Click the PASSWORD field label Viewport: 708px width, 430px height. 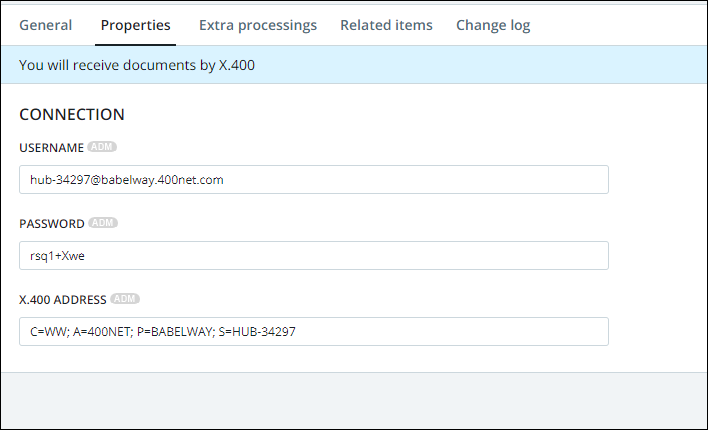(52, 224)
